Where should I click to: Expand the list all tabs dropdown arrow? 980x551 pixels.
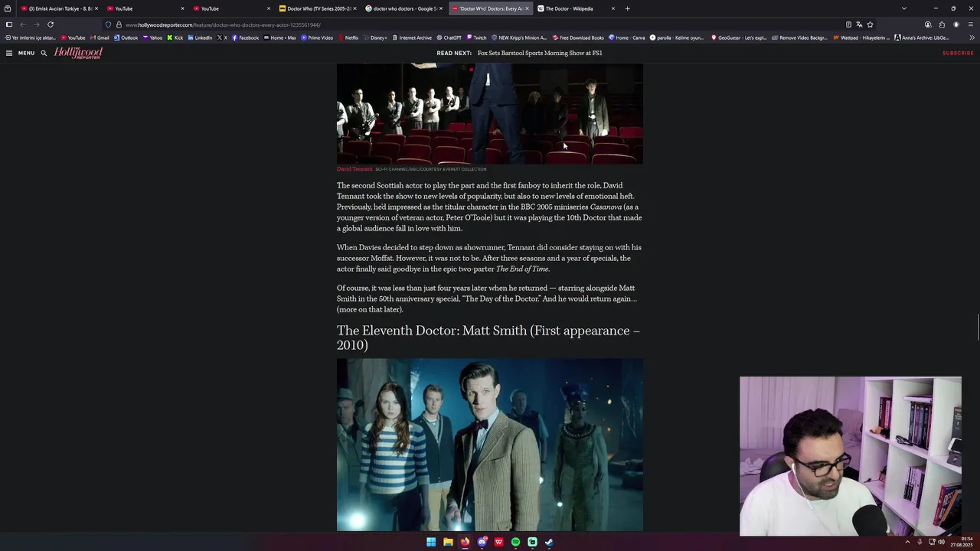904,8
